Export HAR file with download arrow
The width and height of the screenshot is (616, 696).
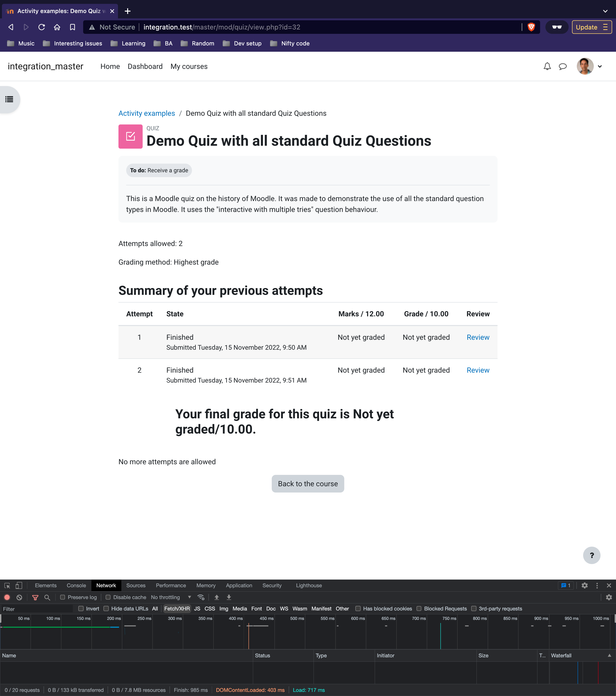pyautogui.click(x=229, y=597)
